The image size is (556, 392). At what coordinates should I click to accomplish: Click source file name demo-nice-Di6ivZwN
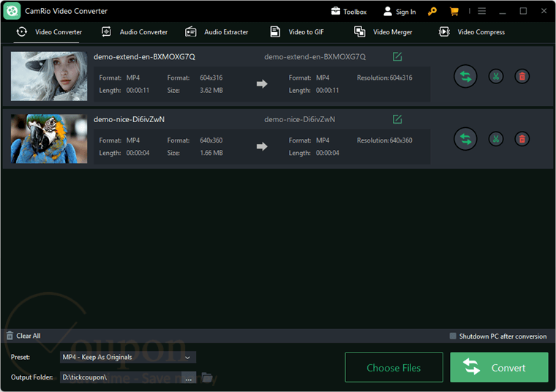[129, 119]
